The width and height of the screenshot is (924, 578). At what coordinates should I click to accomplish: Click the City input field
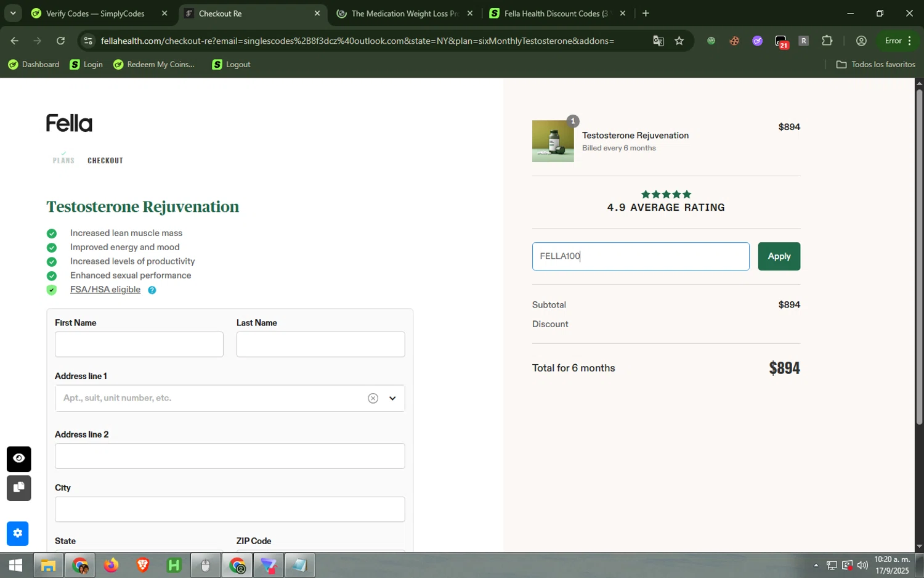(230, 510)
